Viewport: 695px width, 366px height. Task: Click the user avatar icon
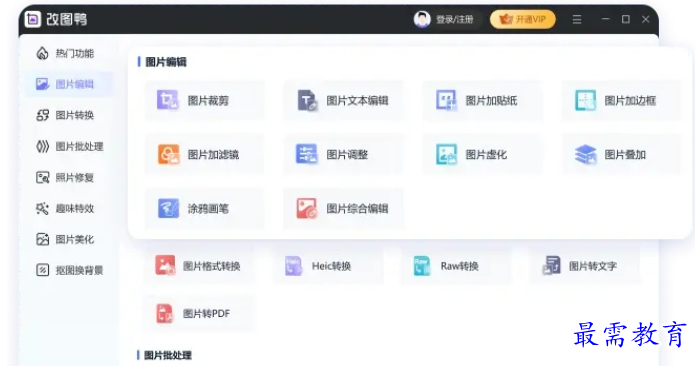[422, 19]
